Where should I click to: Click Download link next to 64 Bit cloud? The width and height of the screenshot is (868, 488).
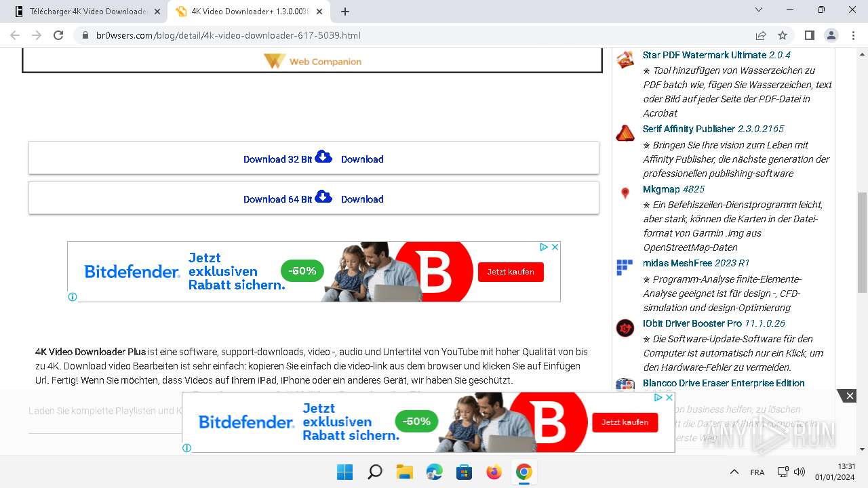(x=362, y=199)
